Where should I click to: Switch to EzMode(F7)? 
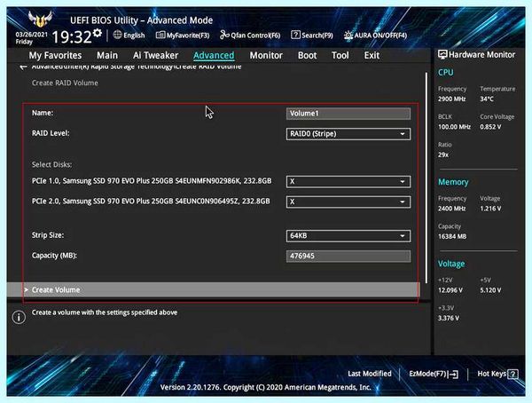pyautogui.click(x=434, y=374)
